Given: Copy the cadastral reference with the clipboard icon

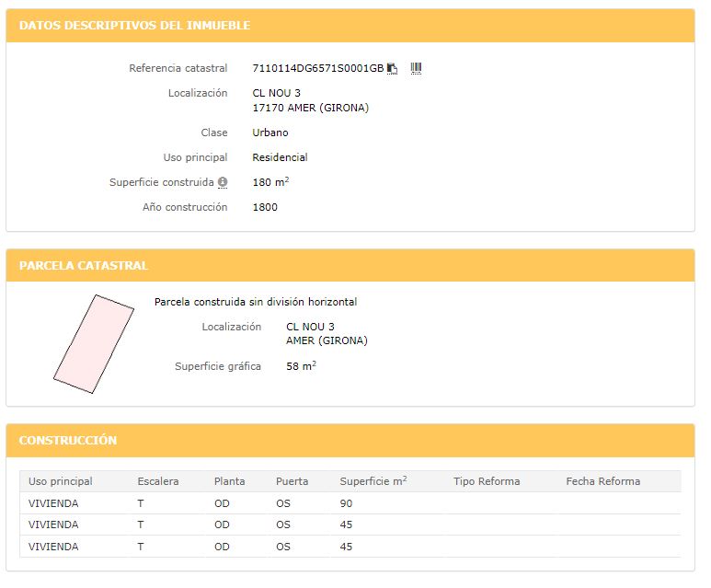Looking at the screenshot, I should 392,68.
